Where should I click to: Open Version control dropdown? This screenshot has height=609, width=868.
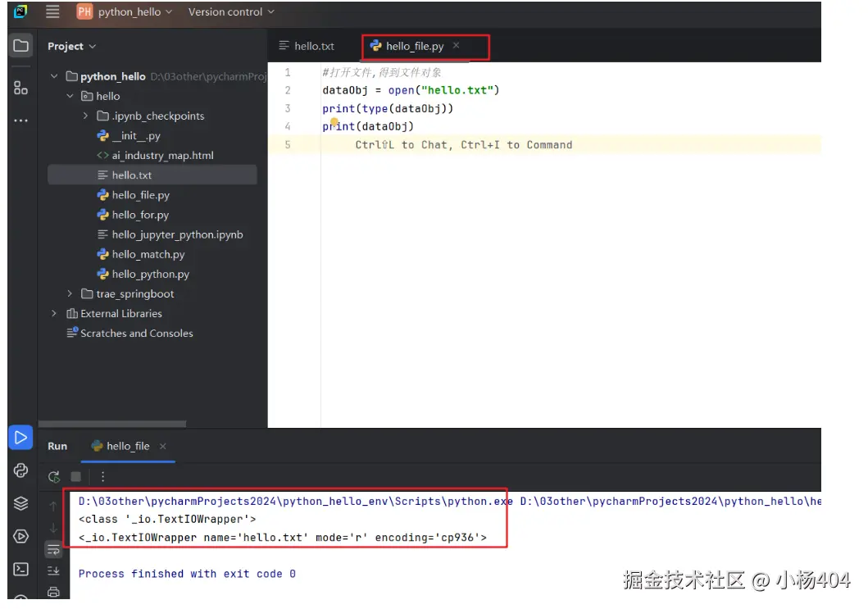(231, 11)
